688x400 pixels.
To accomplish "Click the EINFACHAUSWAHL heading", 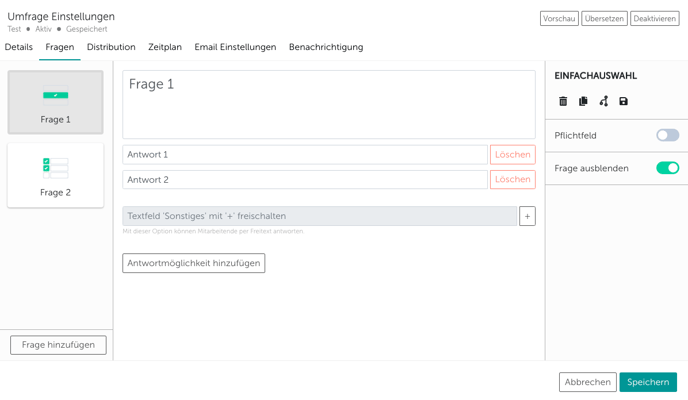I will pyautogui.click(x=595, y=76).
